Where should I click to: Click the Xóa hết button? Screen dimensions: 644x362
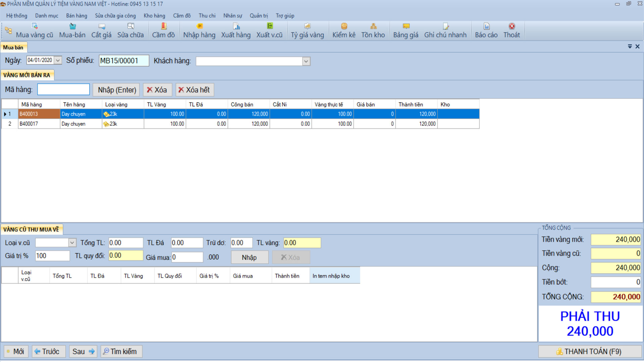(195, 90)
